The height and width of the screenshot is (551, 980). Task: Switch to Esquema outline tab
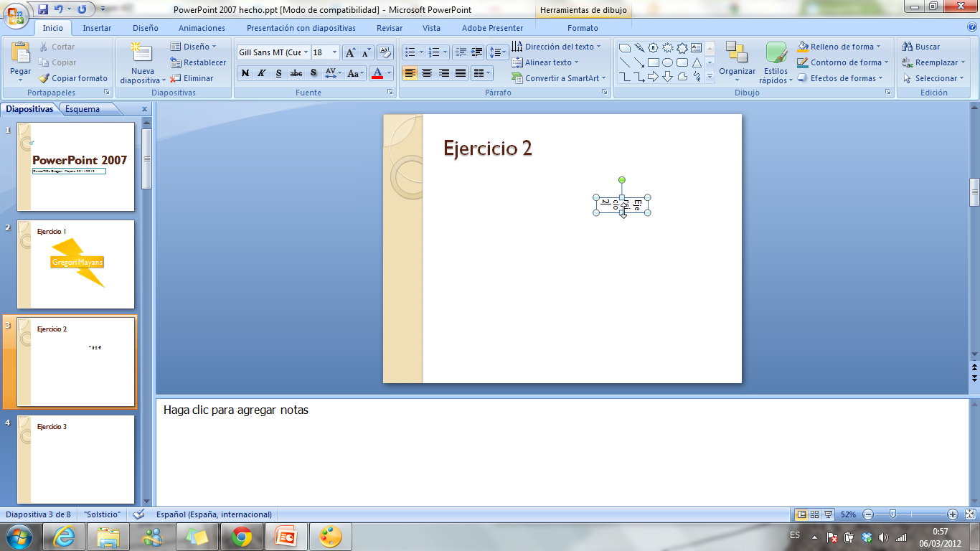pos(83,109)
